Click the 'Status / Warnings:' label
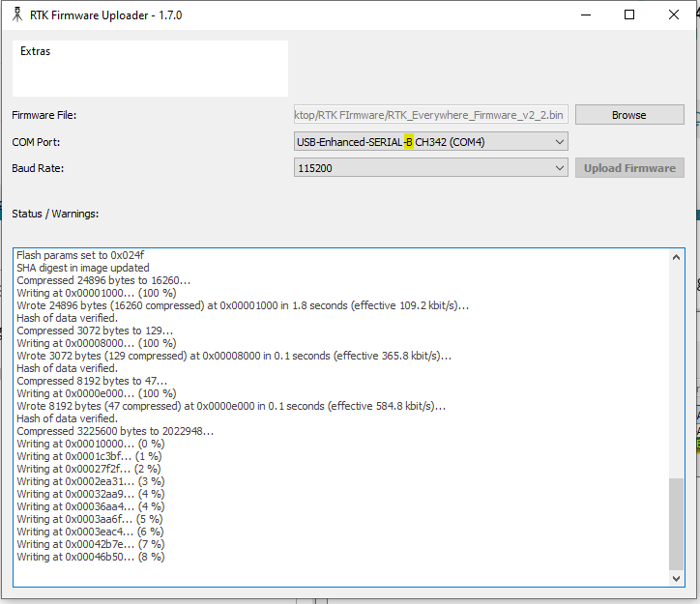 point(55,214)
